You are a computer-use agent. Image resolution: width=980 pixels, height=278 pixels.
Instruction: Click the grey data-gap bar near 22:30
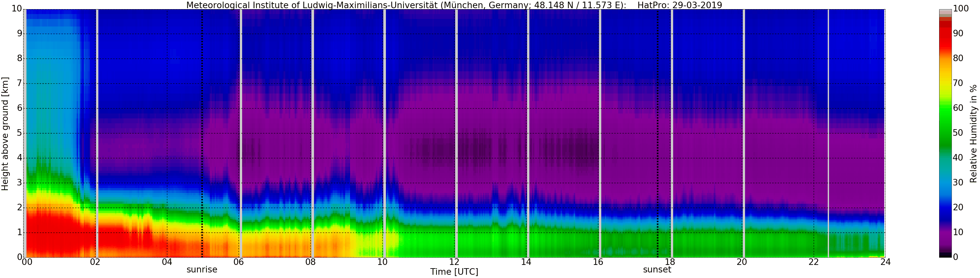[828, 133]
